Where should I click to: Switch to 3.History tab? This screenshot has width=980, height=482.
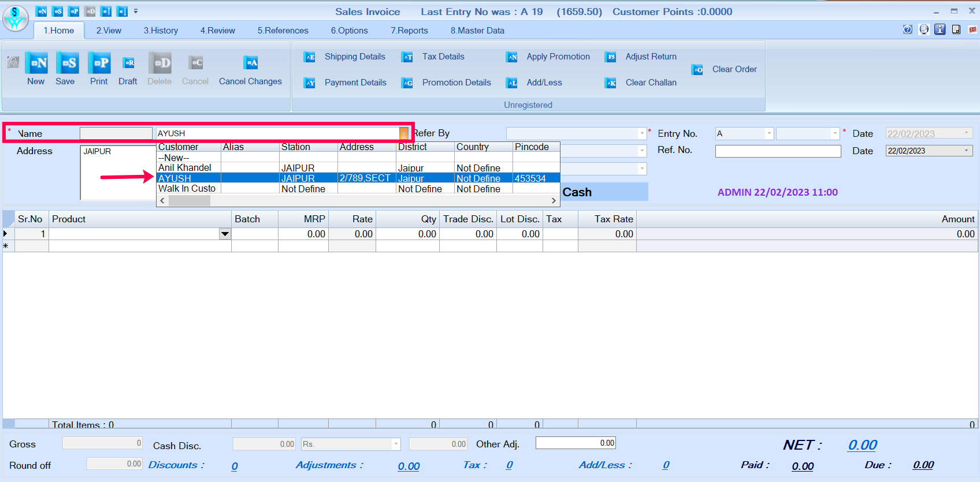tap(161, 31)
